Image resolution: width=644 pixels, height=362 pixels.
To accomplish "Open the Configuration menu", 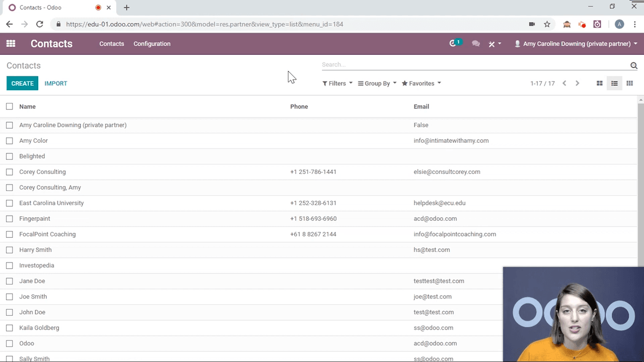I will click(152, 44).
